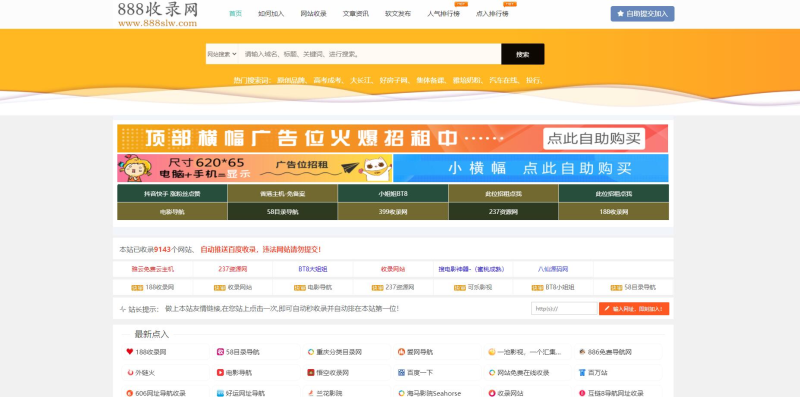Click the 八仙源码网 link
Image resolution: width=800 pixels, height=397 pixels.
click(553, 269)
